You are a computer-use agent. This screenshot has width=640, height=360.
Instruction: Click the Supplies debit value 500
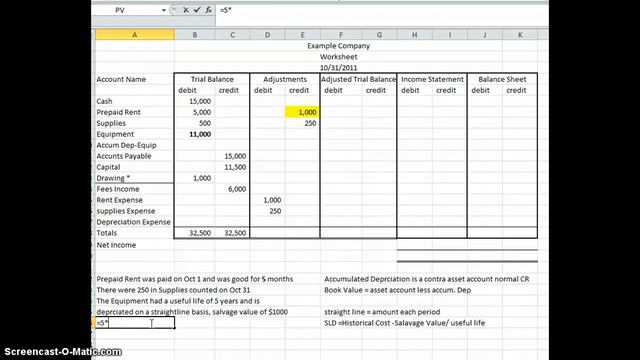(x=205, y=123)
